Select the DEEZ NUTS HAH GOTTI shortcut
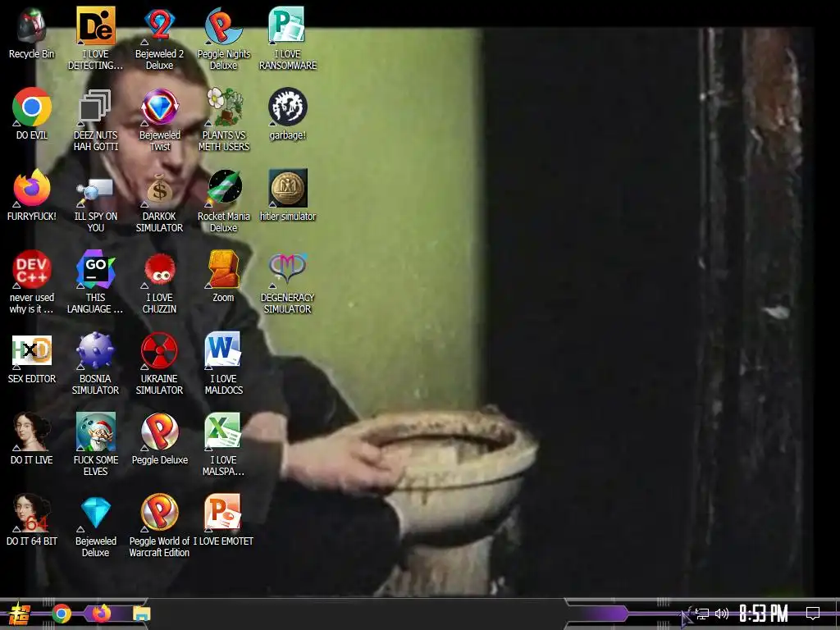This screenshot has height=630, width=840. [x=95, y=107]
